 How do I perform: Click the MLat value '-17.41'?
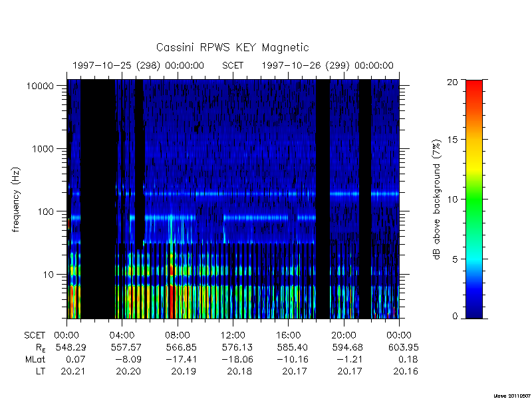point(181,359)
